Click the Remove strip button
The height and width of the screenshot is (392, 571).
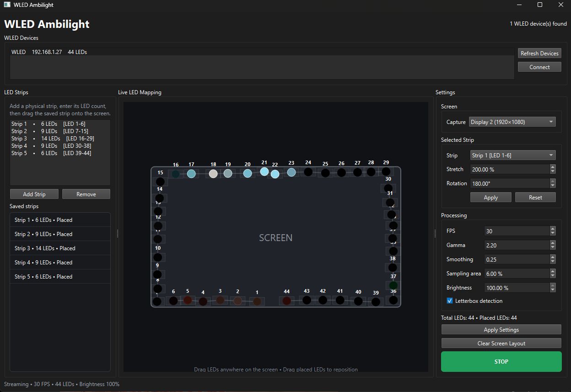pyautogui.click(x=86, y=194)
